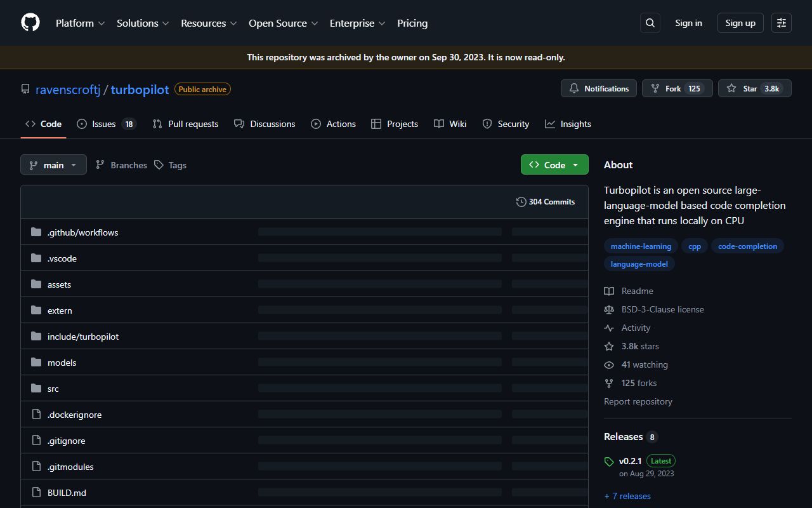Click the GitHub home logo icon
Screen dimensions: 812x508
[x=30, y=22]
